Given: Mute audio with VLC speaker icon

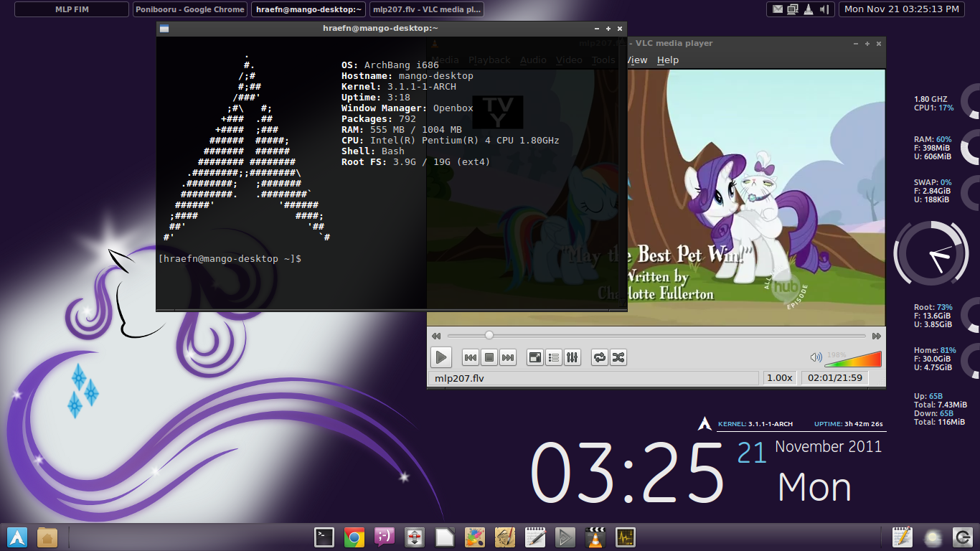Looking at the screenshot, I should [816, 357].
